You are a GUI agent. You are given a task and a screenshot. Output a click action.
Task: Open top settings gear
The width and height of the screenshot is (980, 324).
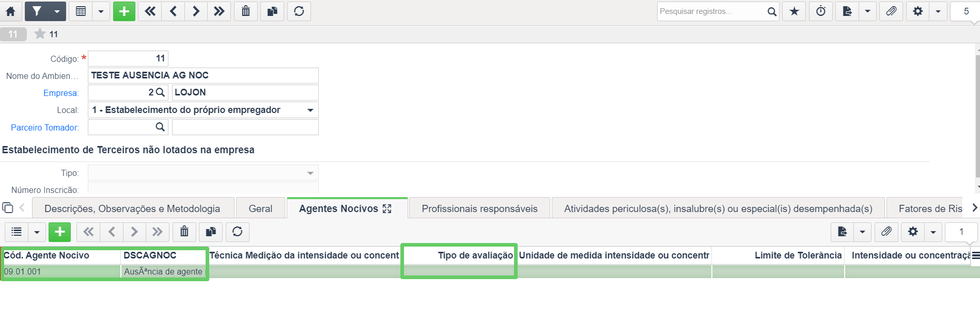[917, 11]
